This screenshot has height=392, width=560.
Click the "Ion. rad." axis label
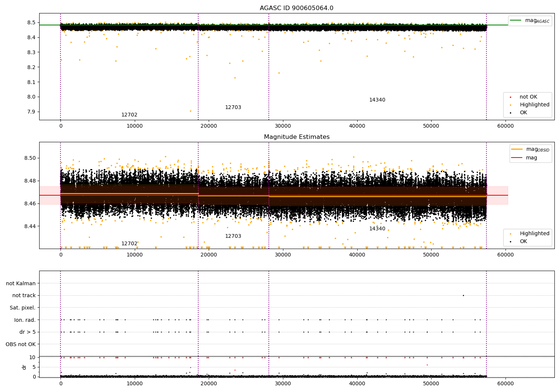(25, 320)
